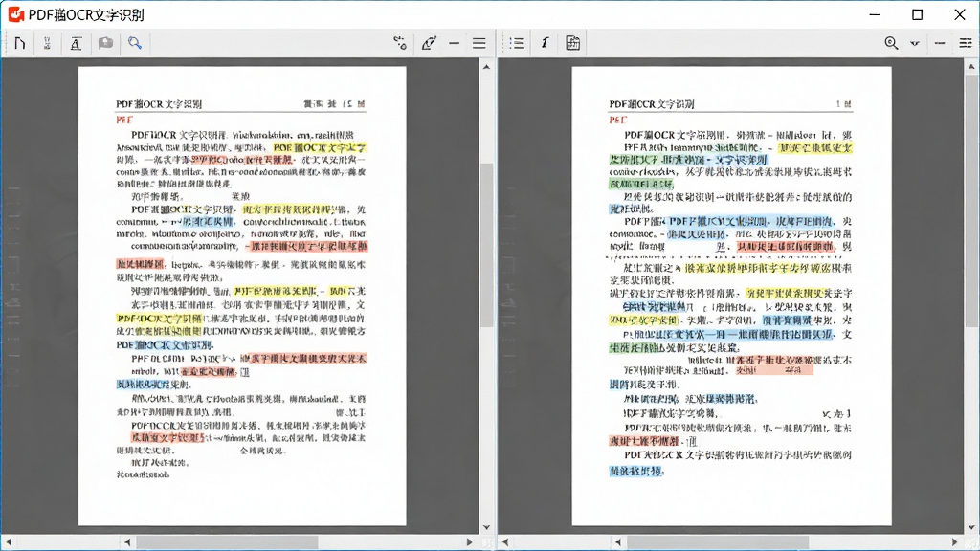Click the right pane horizontal scrollbar thumb
The height and width of the screenshot is (551, 980).
(x=718, y=542)
